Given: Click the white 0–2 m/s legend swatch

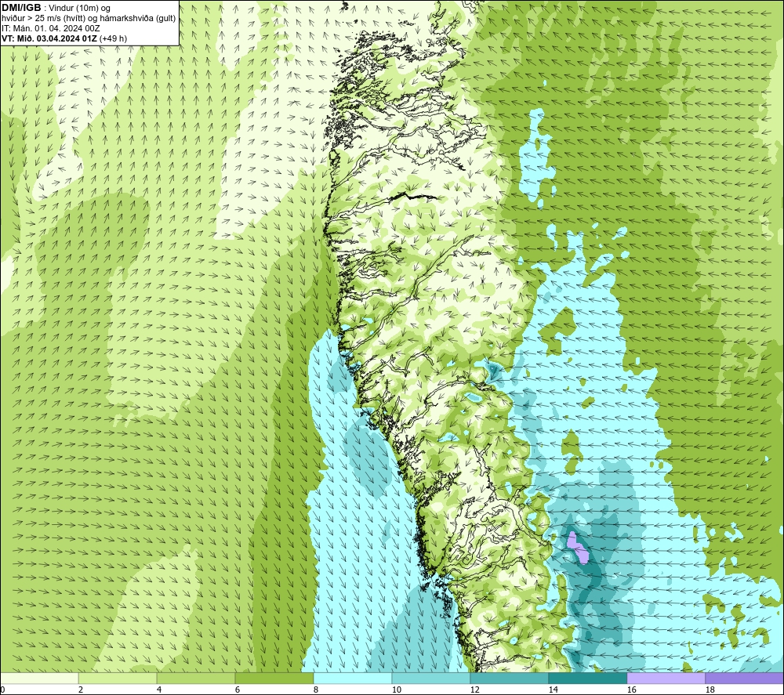Looking at the screenshot, I should pos(39,678).
